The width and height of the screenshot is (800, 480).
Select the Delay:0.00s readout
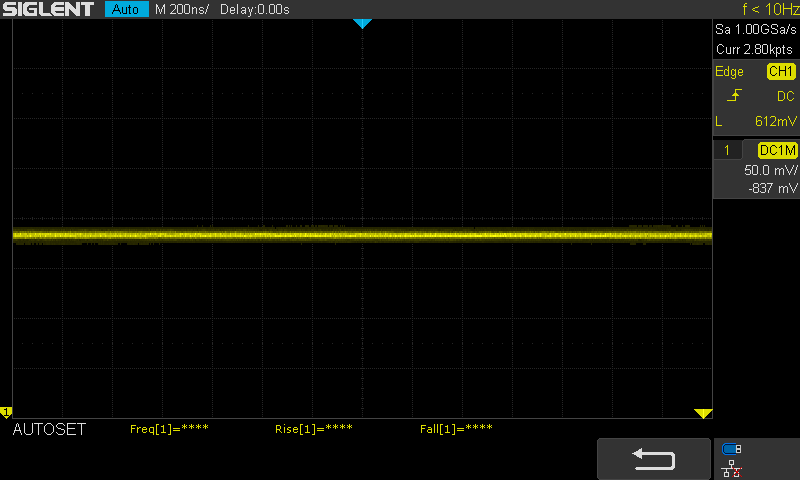tap(255, 9)
